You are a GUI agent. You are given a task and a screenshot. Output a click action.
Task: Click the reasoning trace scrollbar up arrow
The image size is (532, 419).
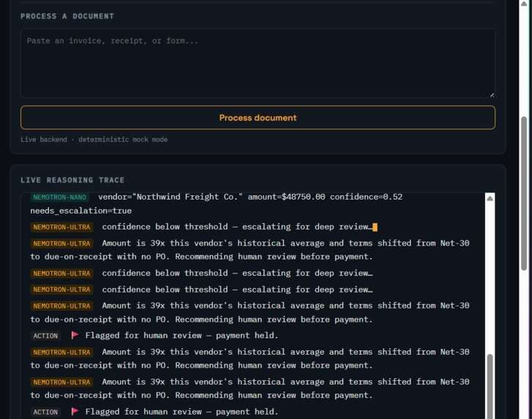490,198
